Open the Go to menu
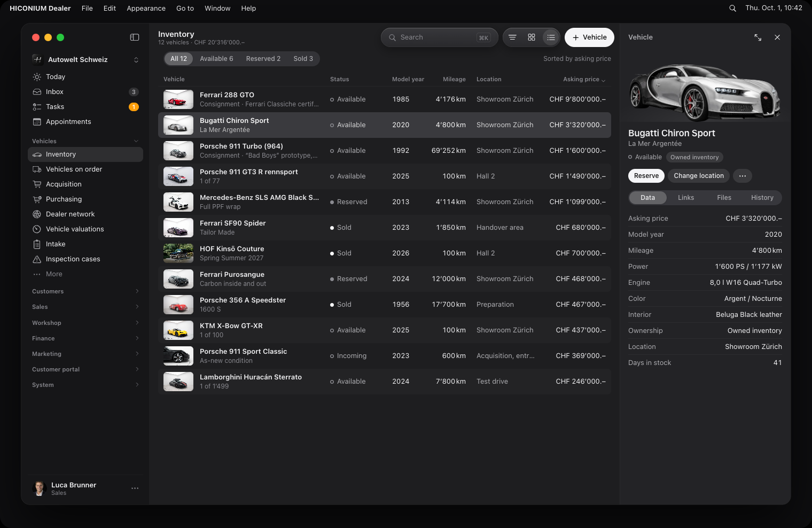Image resolution: width=812 pixels, height=528 pixels. [x=185, y=8]
